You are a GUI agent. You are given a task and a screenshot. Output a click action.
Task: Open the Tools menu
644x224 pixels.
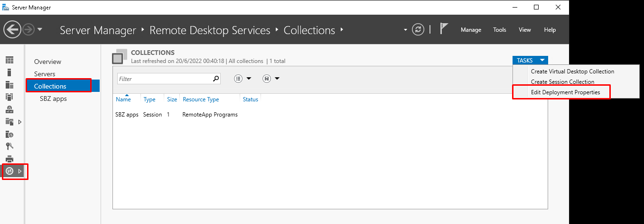click(499, 30)
